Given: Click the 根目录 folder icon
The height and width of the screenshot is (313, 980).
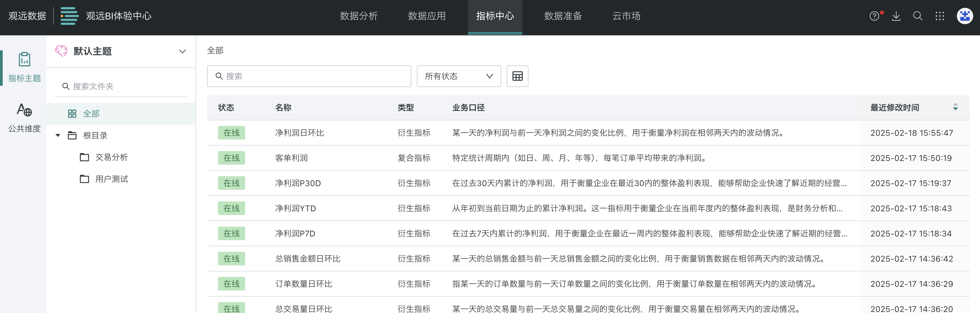Looking at the screenshot, I should 72,135.
